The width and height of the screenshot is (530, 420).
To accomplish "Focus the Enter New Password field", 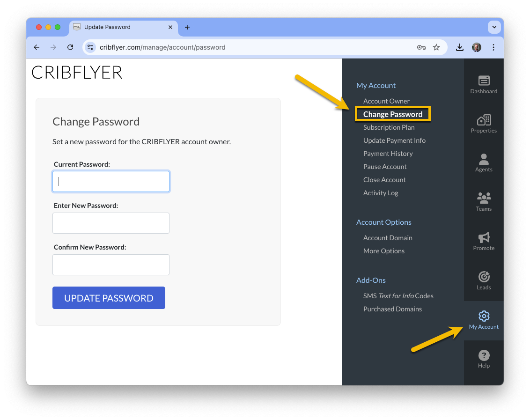I will pyautogui.click(x=111, y=223).
